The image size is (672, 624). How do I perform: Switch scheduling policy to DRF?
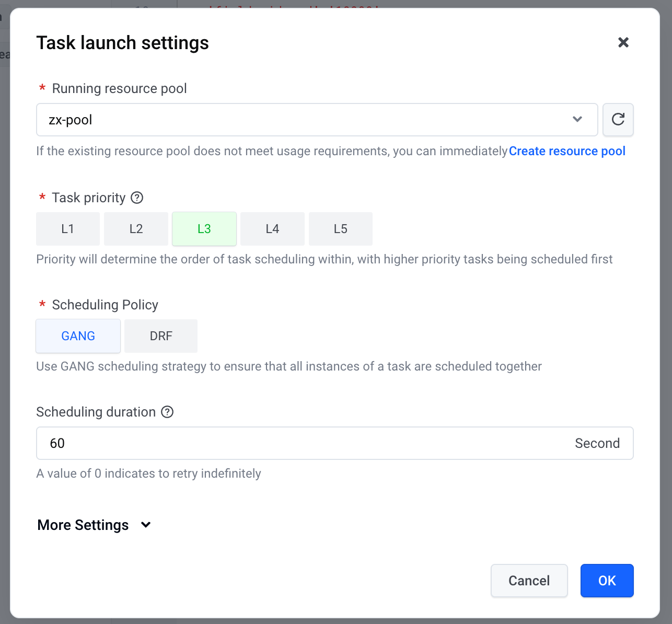pyautogui.click(x=161, y=336)
